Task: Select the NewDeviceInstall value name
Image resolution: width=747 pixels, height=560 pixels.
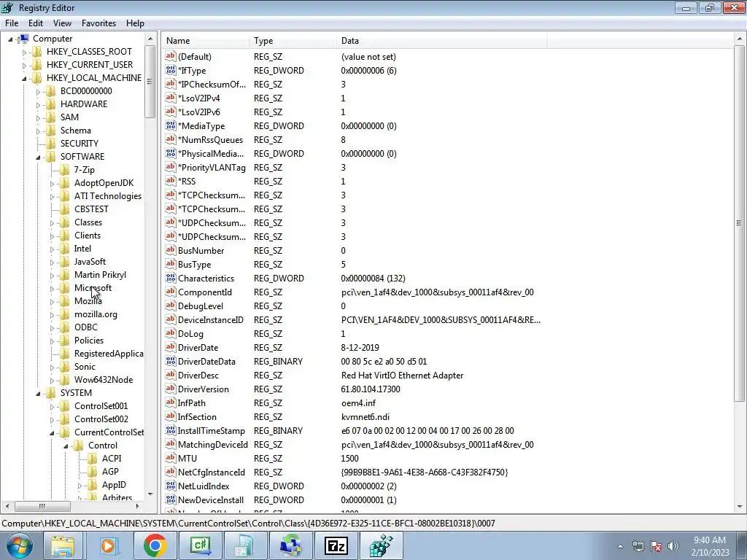Action: click(x=211, y=499)
